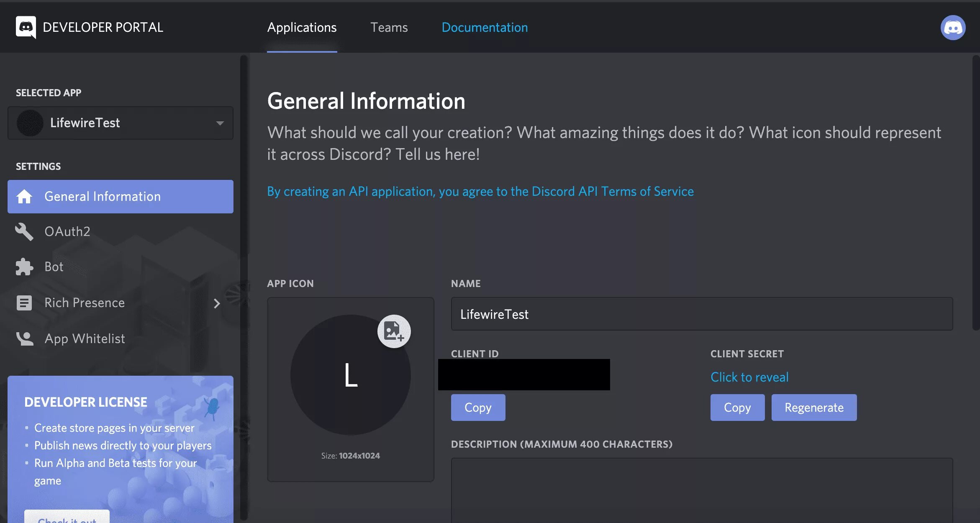Open the Documentation link
The height and width of the screenshot is (523, 980).
click(x=485, y=28)
